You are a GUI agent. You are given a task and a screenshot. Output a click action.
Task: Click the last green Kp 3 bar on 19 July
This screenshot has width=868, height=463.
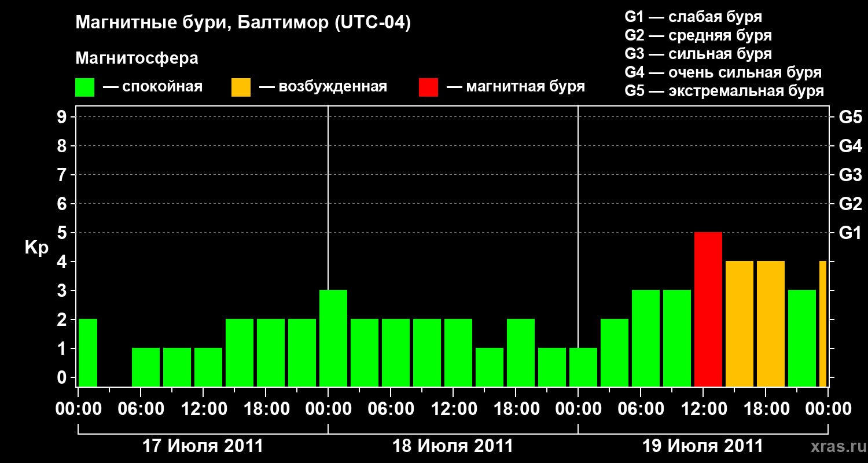coord(802,338)
